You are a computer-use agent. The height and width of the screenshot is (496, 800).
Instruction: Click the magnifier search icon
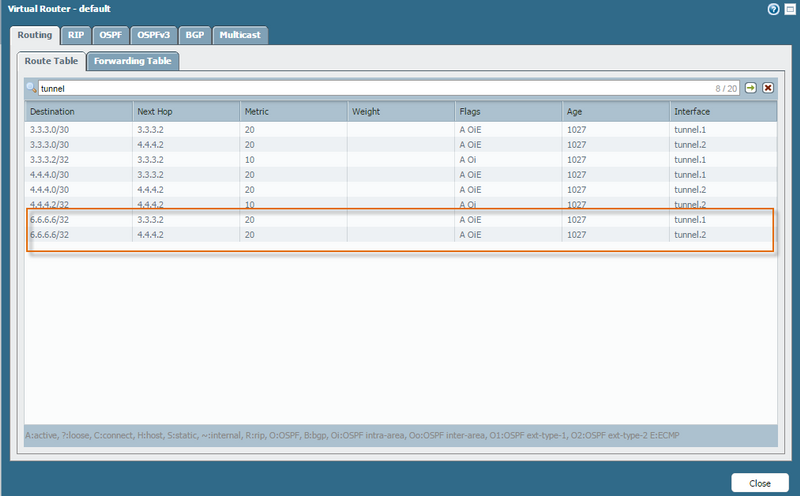[x=32, y=88]
